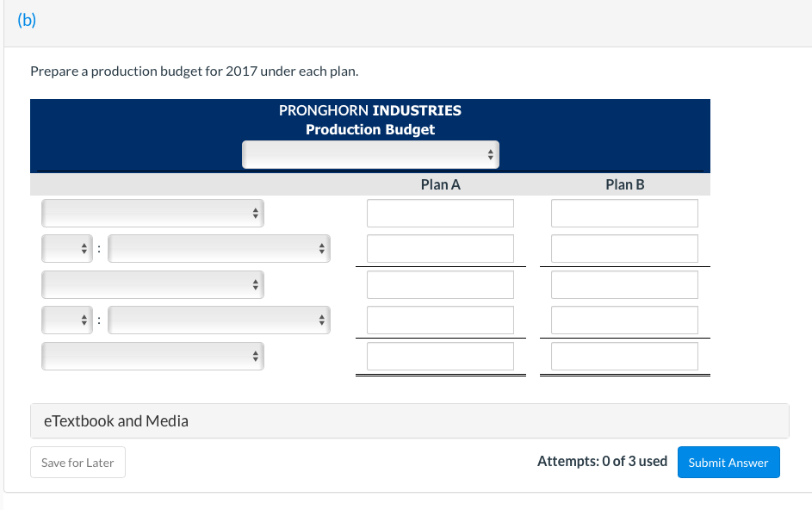Open the budget period dropdown below Production Budget
812x510 pixels.
(370, 154)
